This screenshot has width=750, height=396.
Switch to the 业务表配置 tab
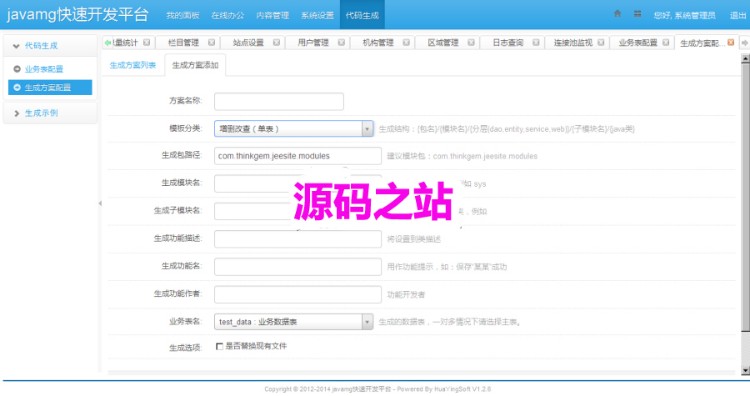638,43
